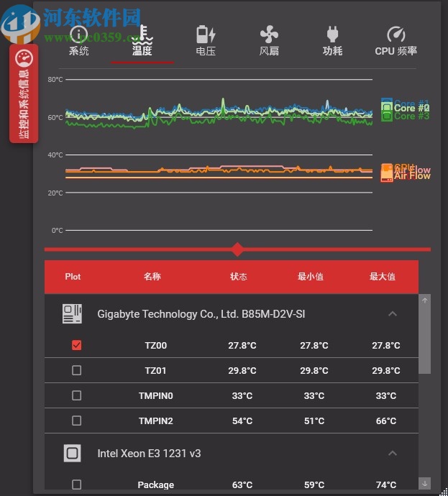Enable plotting for TZ01

pos(76,370)
